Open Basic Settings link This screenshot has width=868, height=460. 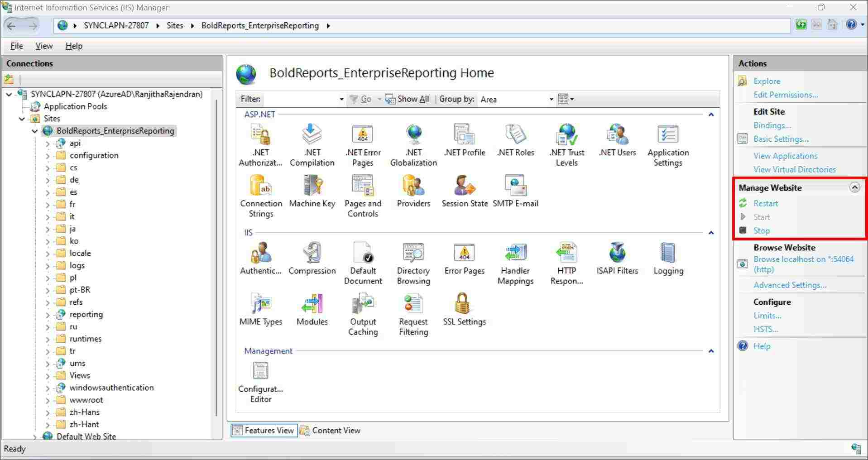(781, 139)
